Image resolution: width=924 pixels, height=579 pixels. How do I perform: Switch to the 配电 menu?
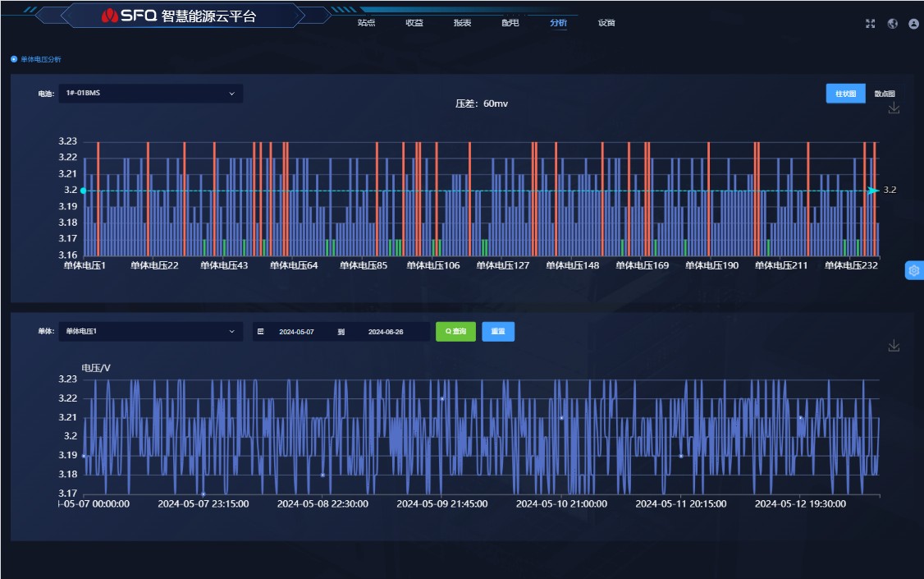coord(510,22)
